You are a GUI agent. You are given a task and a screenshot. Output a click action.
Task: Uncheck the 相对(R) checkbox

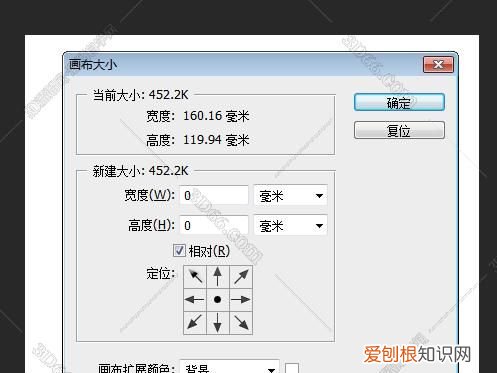click(179, 250)
